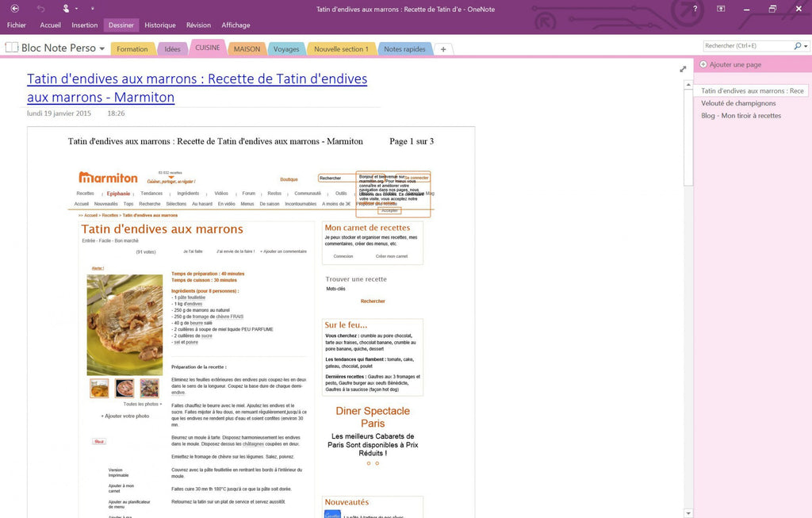Select the Tatin d'endives page in page list

coord(751,90)
